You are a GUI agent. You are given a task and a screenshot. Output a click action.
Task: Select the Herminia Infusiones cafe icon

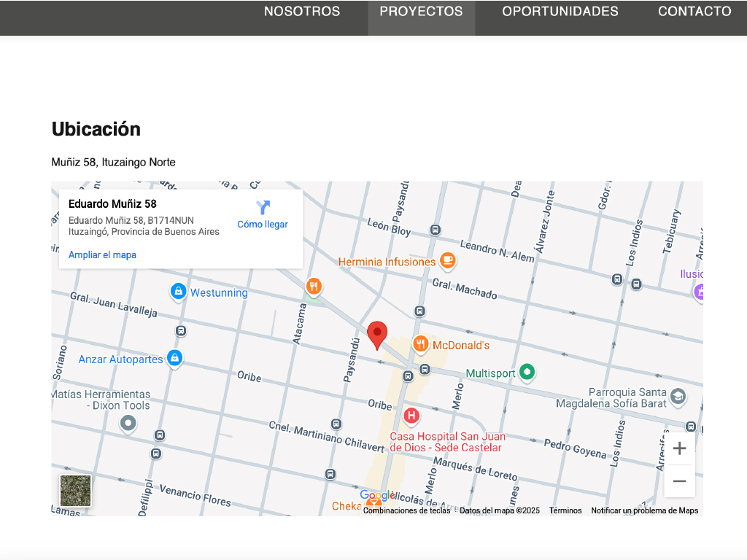click(447, 260)
